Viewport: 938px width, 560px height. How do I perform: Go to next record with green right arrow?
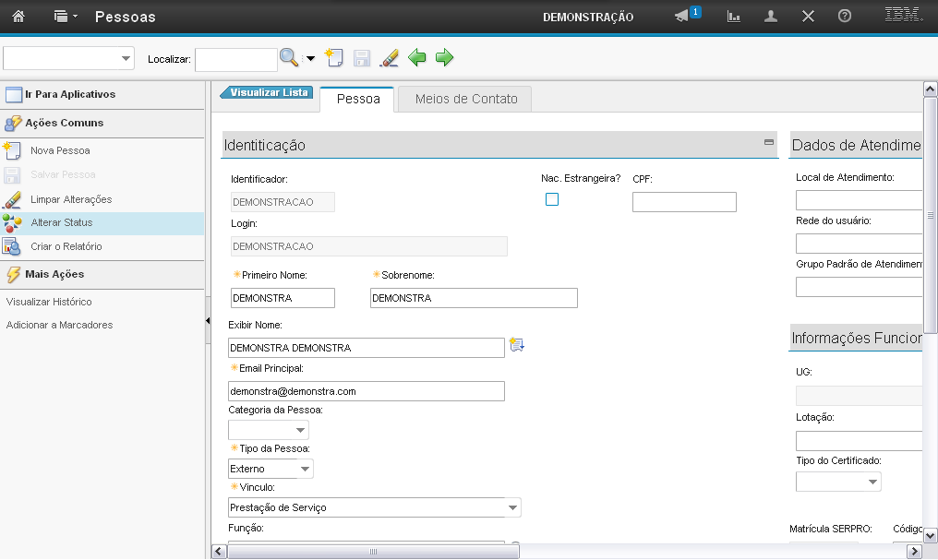[x=445, y=58]
